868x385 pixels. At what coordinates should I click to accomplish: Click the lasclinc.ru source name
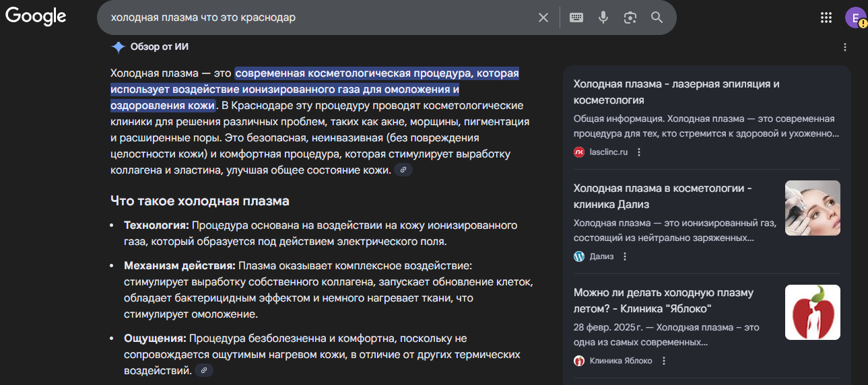click(609, 152)
